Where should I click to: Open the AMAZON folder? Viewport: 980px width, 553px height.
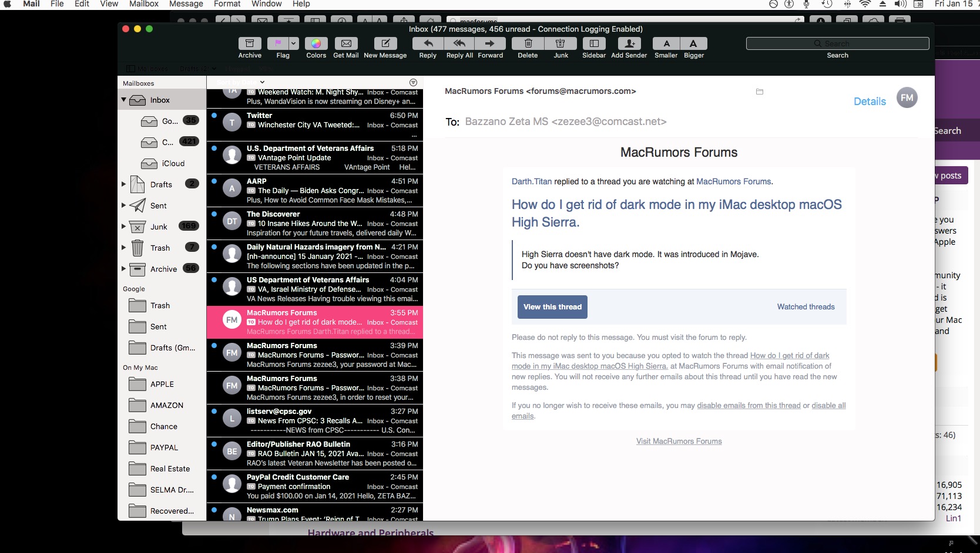[162, 405]
